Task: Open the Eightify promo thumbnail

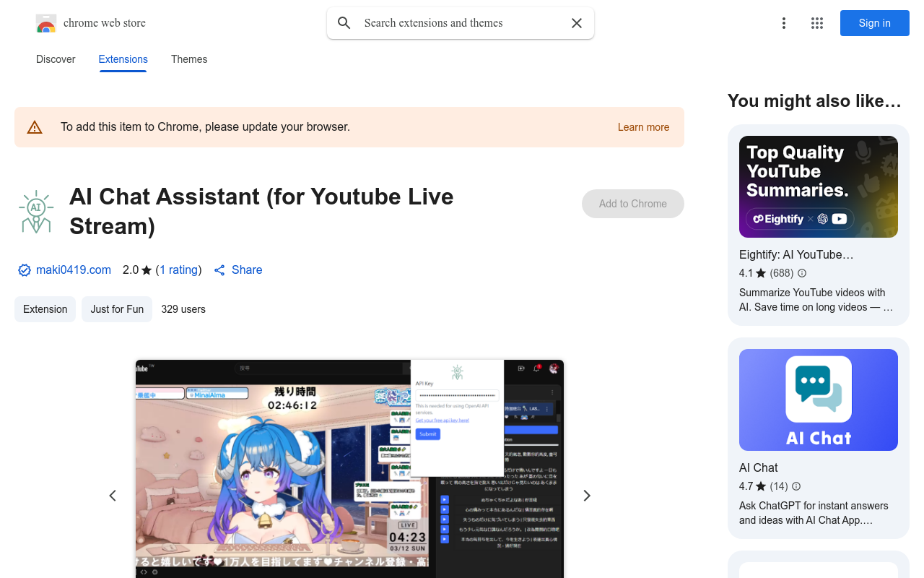Action: pos(819,187)
